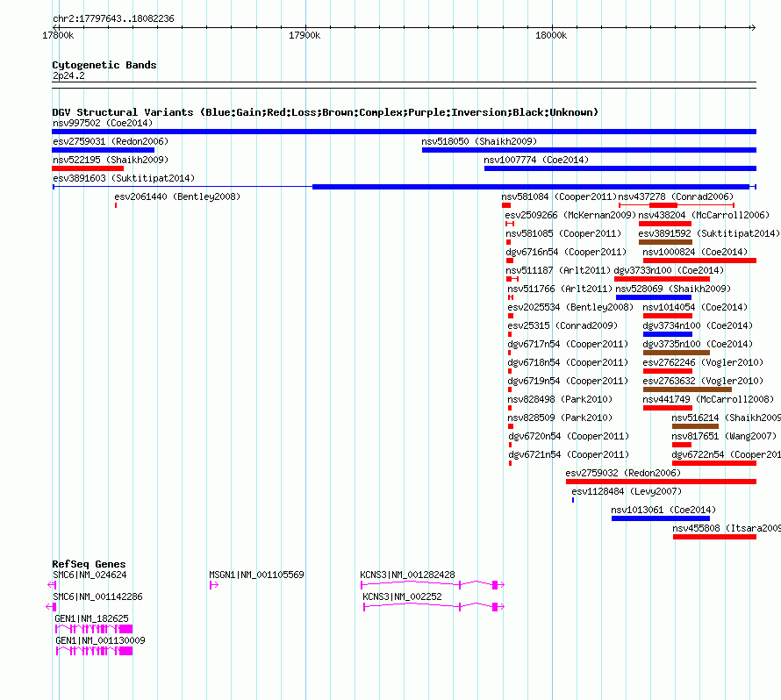Open the nsv828498 (Park2010) label
Viewport: 781px width, 700px height.
pyautogui.click(x=560, y=399)
